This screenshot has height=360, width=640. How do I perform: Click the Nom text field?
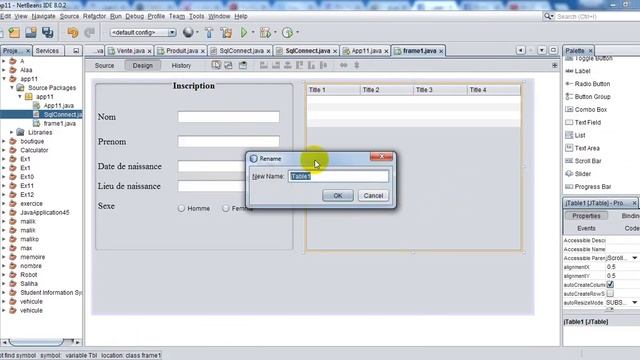point(229,117)
